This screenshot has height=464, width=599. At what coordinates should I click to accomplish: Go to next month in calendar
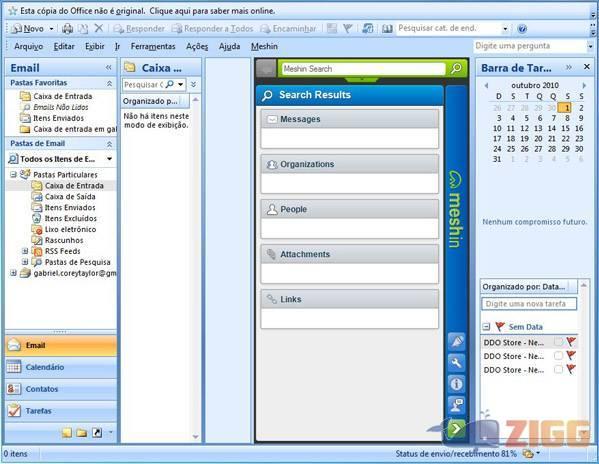click(584, 85)
